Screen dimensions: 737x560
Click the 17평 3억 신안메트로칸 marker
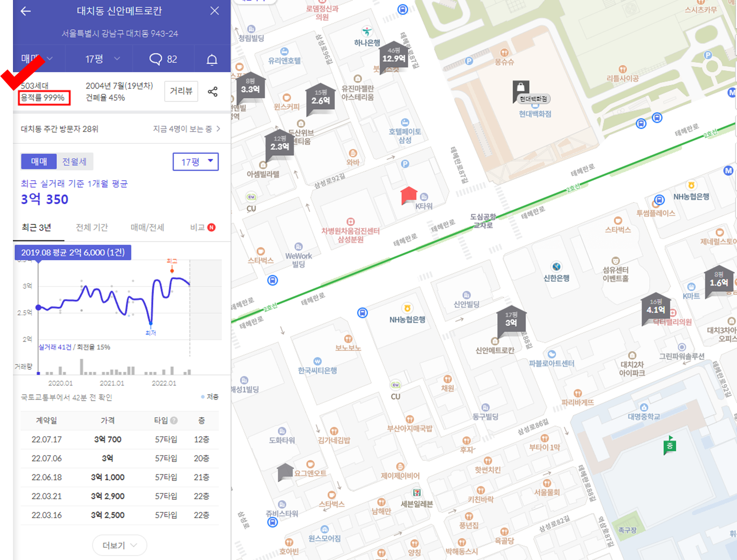(x=511, y=321)
